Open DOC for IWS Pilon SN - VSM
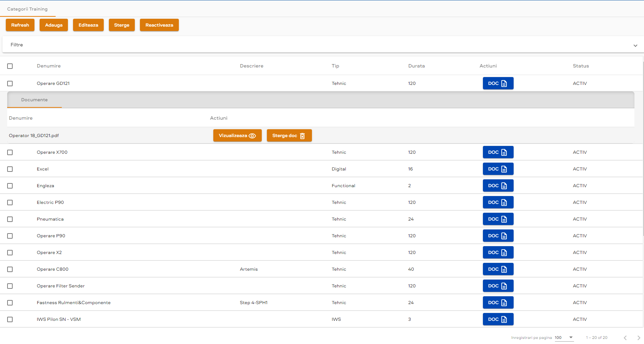This screenshot has height=344, width=644. 498,319
